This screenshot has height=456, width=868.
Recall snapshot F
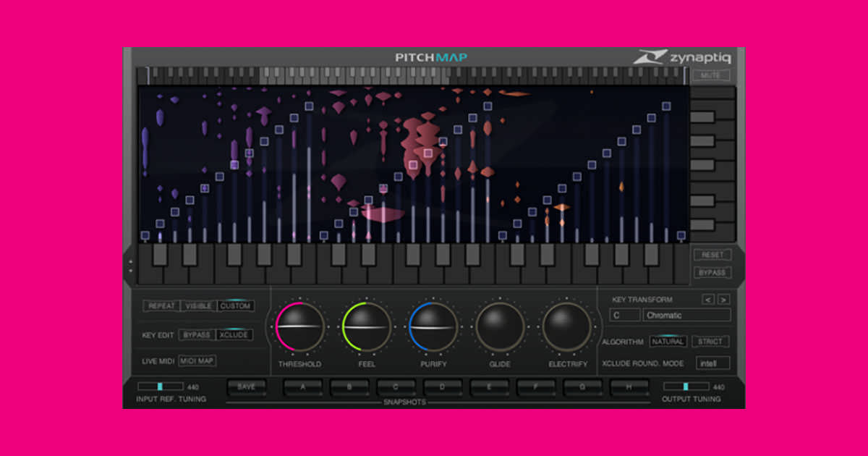pos(536,387)
